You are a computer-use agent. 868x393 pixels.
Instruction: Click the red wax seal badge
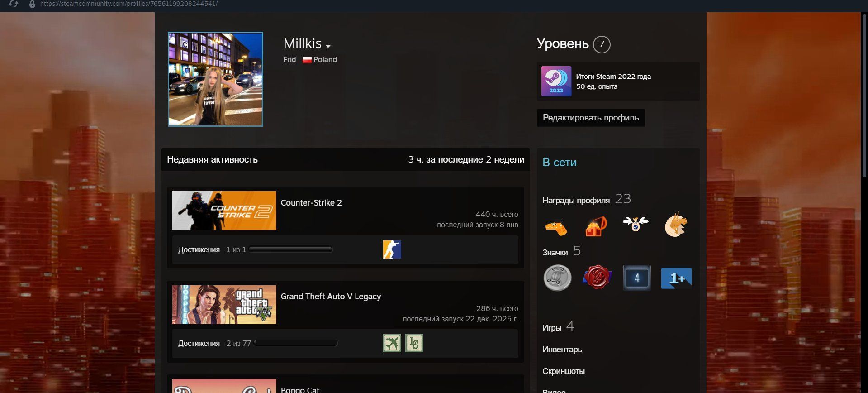[597, 278]
